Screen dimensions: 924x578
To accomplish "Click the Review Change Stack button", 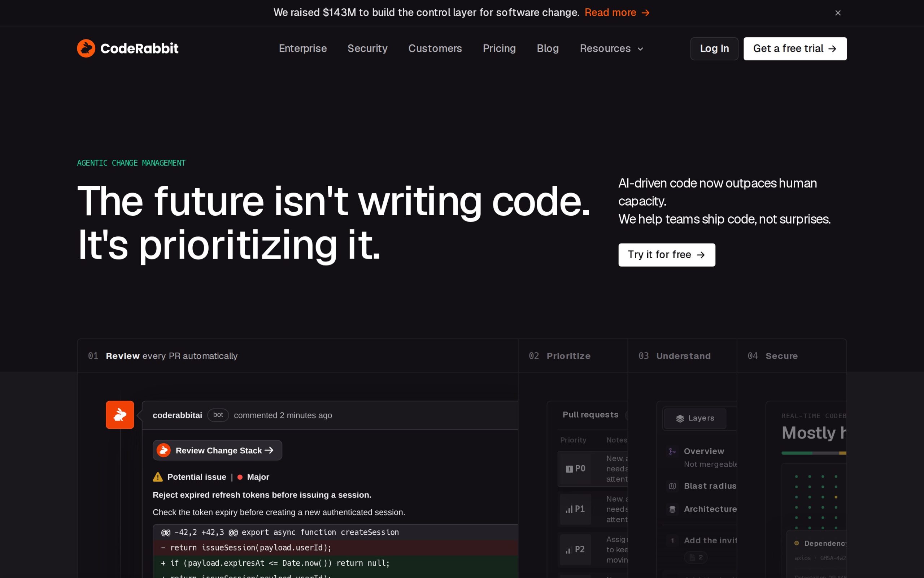I will (x=217, y=450).
